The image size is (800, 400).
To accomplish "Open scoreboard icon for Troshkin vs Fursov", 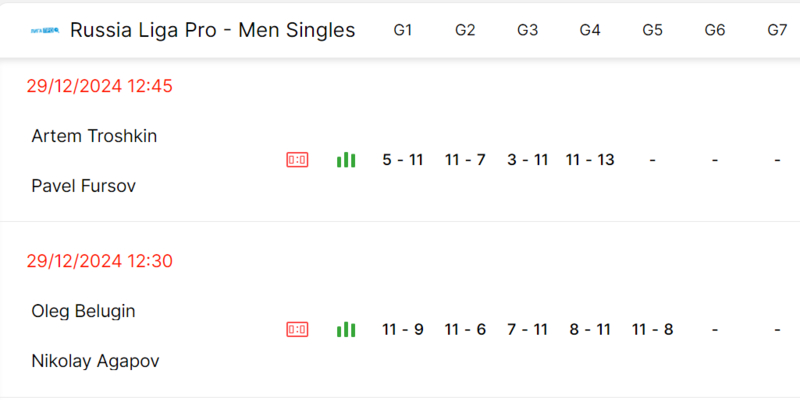I will (x=297, y=160).
